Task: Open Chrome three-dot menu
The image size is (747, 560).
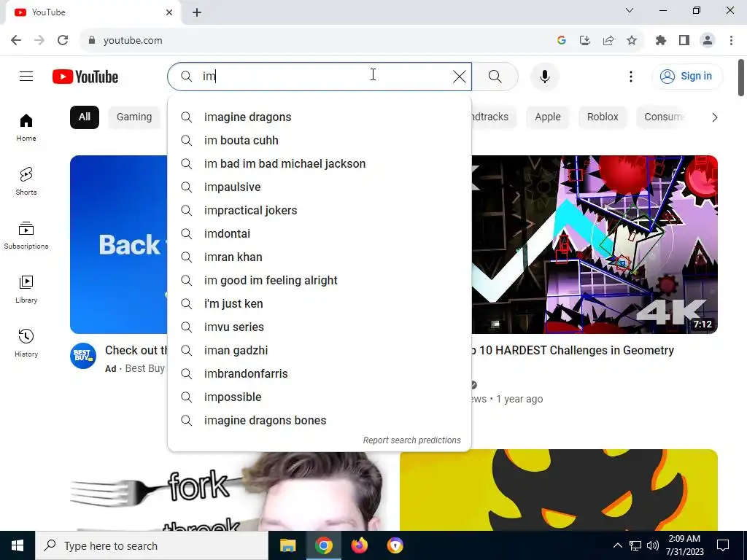Action: pos(731,41)
